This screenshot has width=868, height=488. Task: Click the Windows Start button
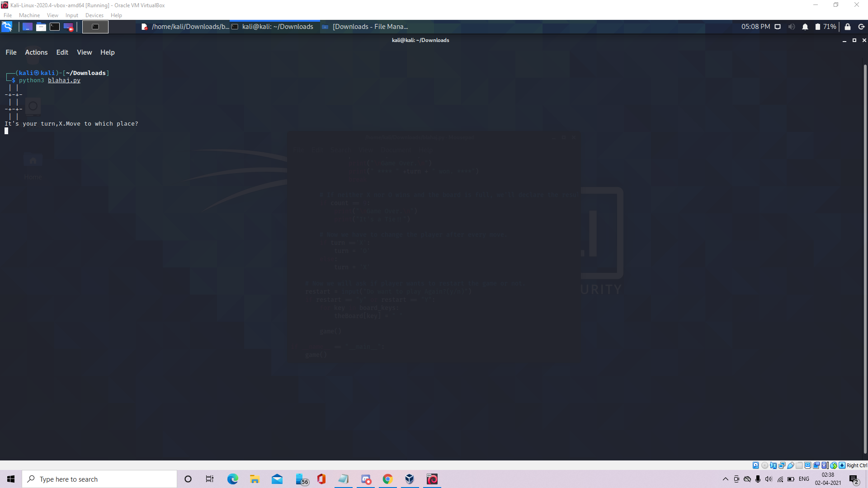tap(11, 479)
